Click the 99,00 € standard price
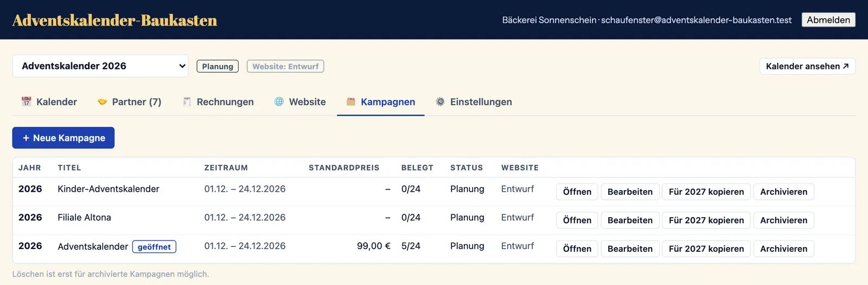 click(374, 246)
